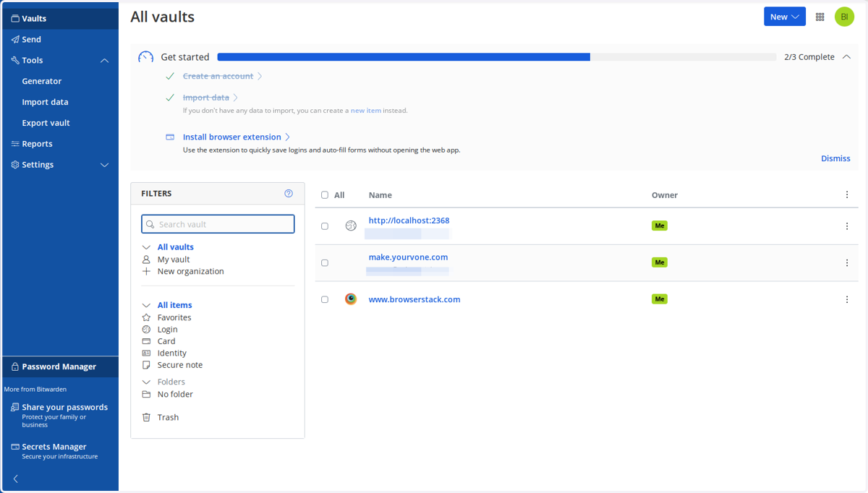Open the product switcher grid icon
The height and width of the screenshot is (493, 868).
tap(820, 17)
